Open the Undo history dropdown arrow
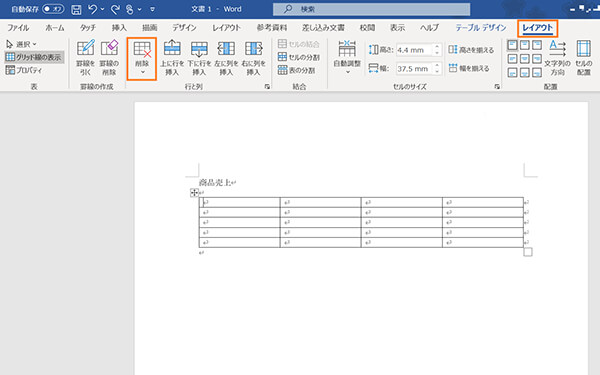The image size is (600, 375). coord(102,9)
